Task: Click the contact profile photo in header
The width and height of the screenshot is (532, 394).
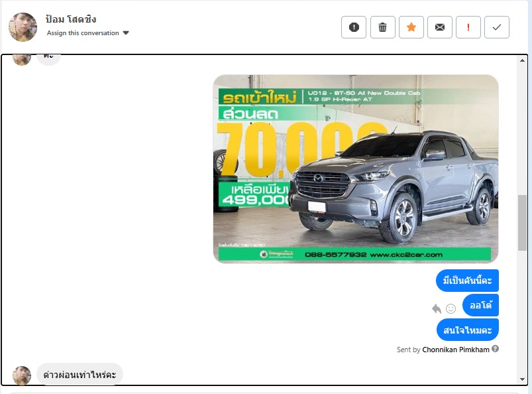Action: 23,27
